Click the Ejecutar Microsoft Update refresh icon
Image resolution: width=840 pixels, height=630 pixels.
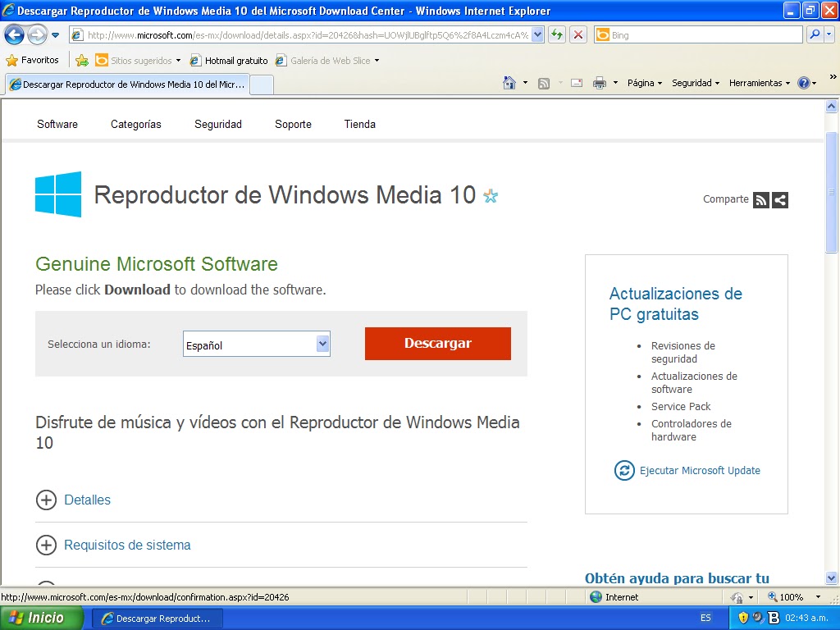pyautogui.click(x=624, y=470)
